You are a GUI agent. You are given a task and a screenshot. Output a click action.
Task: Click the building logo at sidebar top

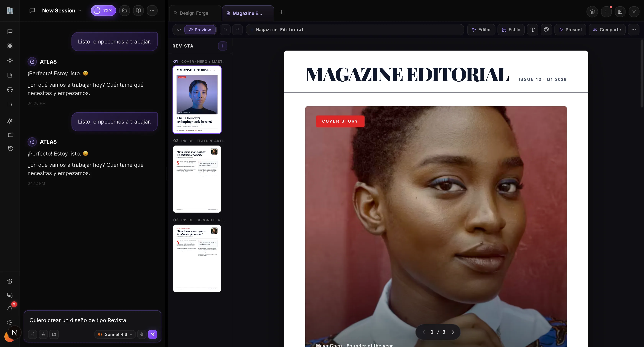point(10,11)
